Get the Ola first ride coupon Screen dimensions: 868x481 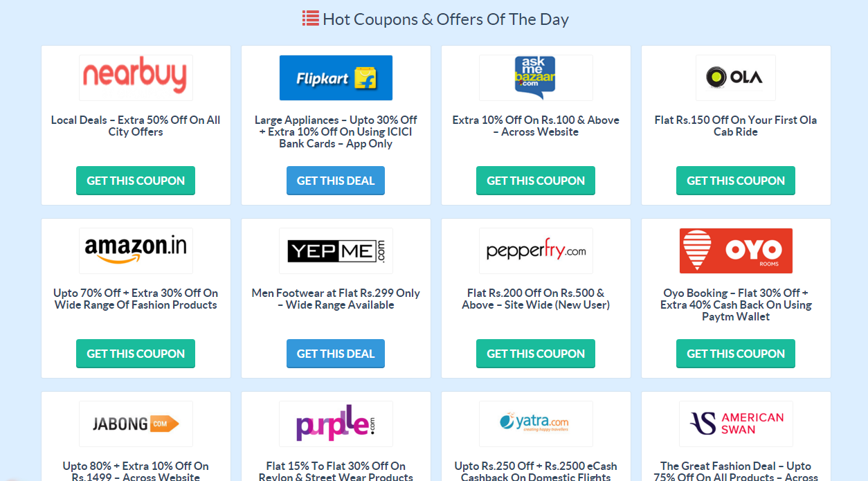coord(735,181)
